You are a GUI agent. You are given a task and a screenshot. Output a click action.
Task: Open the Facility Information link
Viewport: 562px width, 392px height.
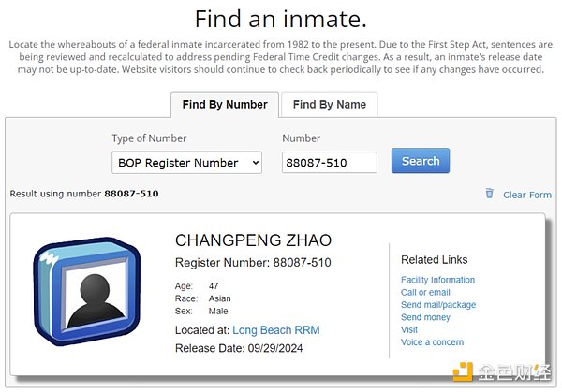pyautogui.click(x=437, y=280)
